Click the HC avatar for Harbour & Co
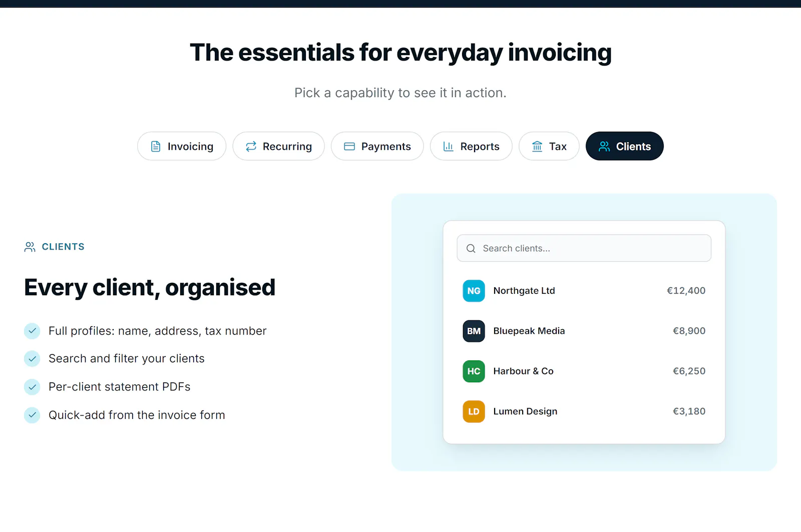This screenshot has width=801, height=532. coord(474,371)
